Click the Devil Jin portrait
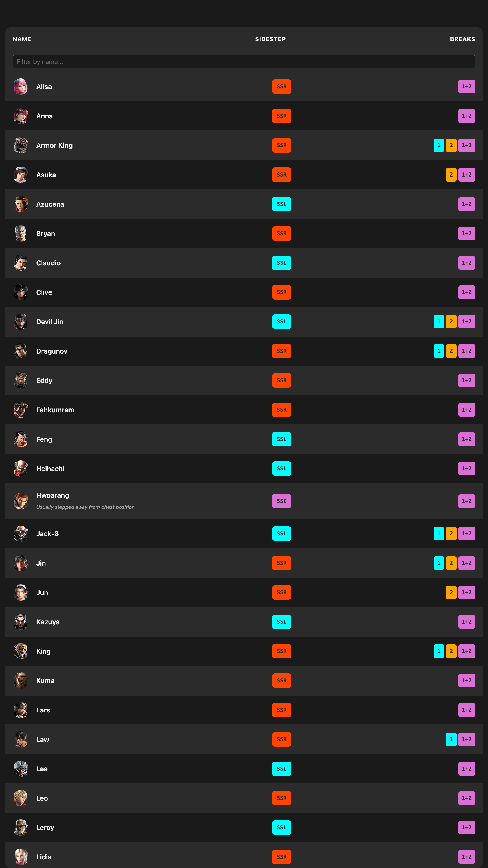488x868 pixels. 21,322
